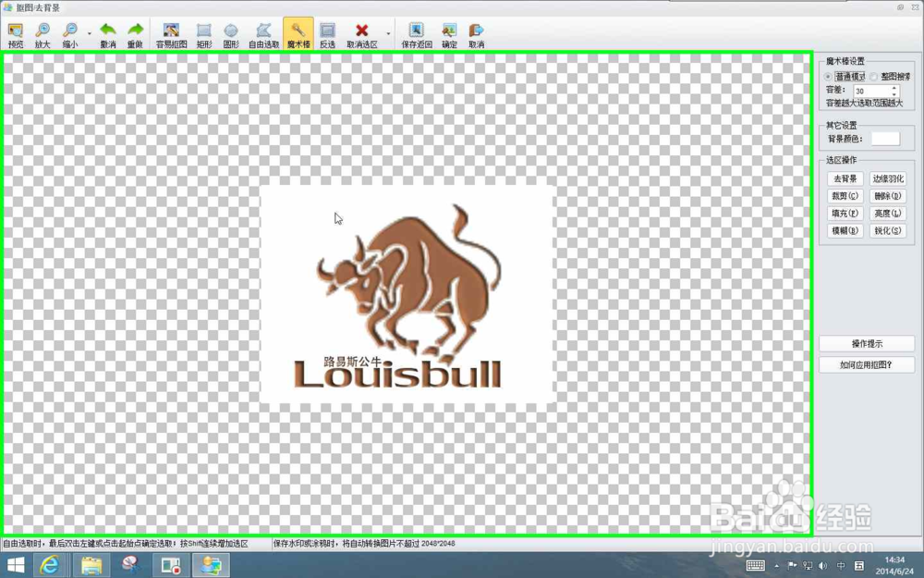This screenshot has height=578, width=924.
Task: Click the 锐化(S) sharpen button
Action: coord(887,230)
